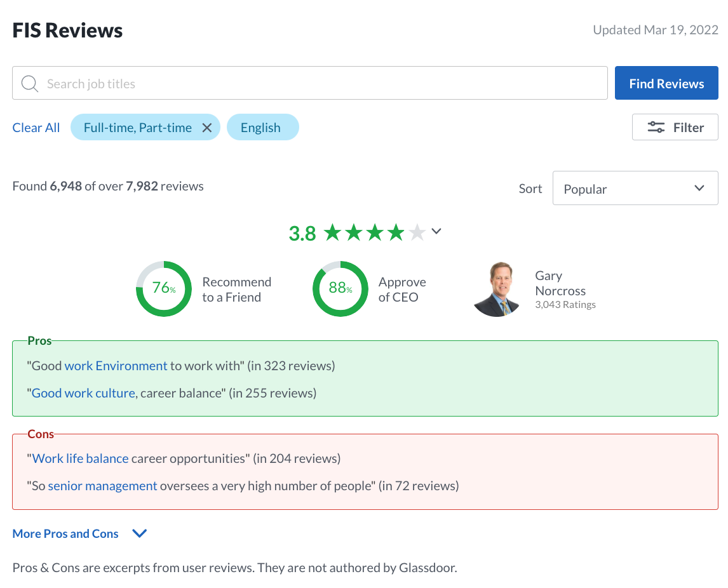Open the Filter button
Screen dimensions: 728x588
(x=675, y=127)
